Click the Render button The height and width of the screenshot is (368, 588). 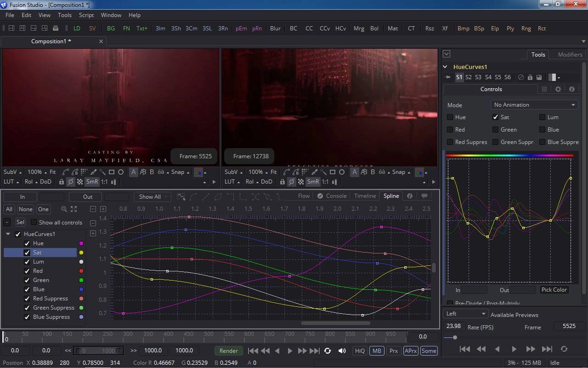click(228, 351)
